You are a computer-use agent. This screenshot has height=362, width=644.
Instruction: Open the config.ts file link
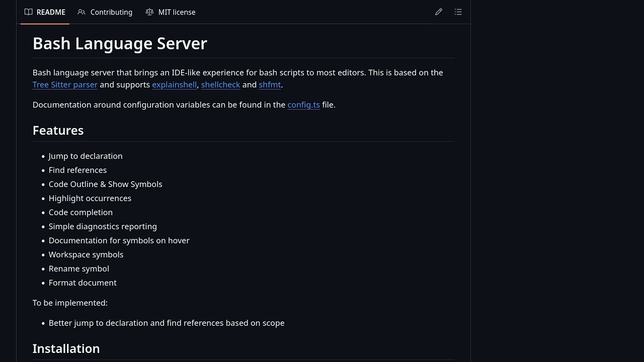tap(304, 105)
